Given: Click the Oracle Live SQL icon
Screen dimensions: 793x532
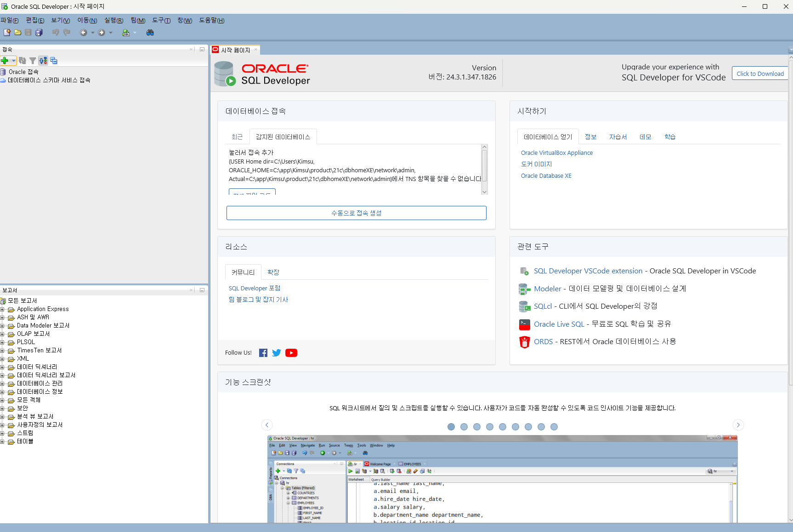Looking at the screenshot, I should [x=524, y=324].
